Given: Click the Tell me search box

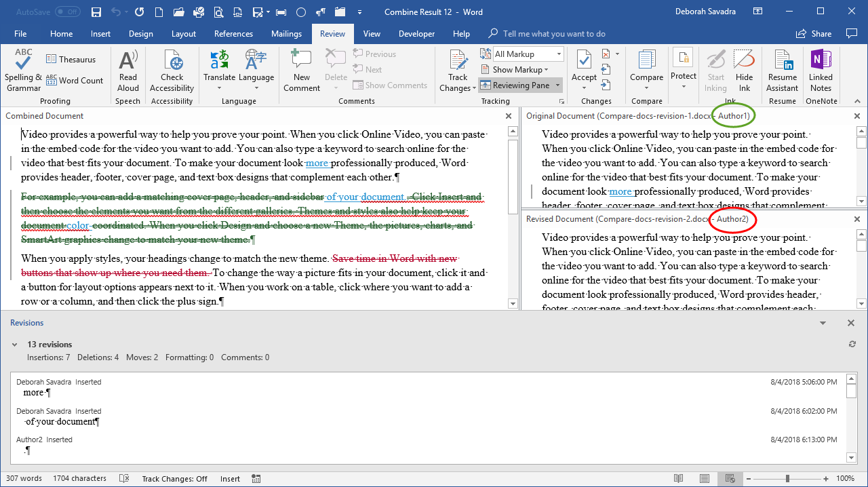Looking at the screenshot, I should [554, 34].
